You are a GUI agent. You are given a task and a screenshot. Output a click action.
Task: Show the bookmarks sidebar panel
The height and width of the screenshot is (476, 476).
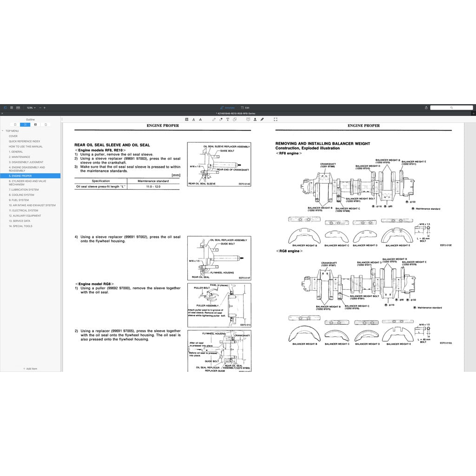point(15,125)
